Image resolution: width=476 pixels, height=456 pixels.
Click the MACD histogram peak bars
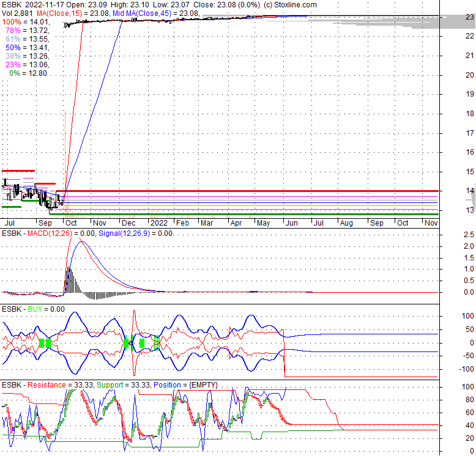tap(70, 279)
